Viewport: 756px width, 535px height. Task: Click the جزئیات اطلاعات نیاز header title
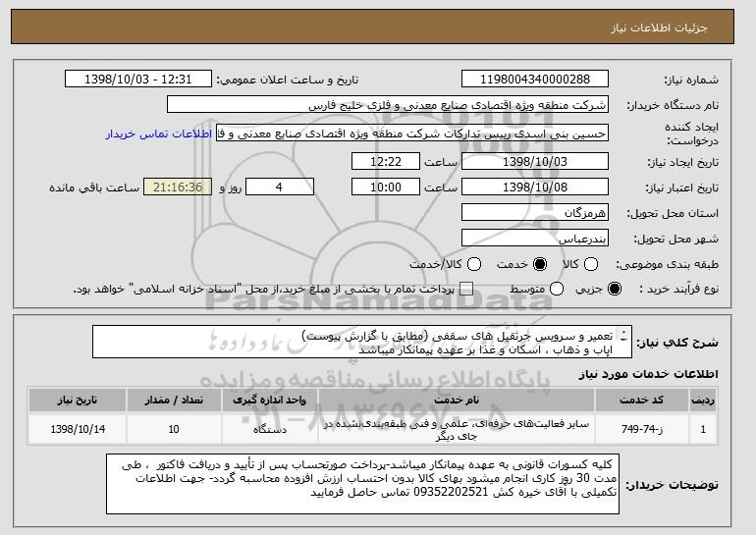pos(659,27)
